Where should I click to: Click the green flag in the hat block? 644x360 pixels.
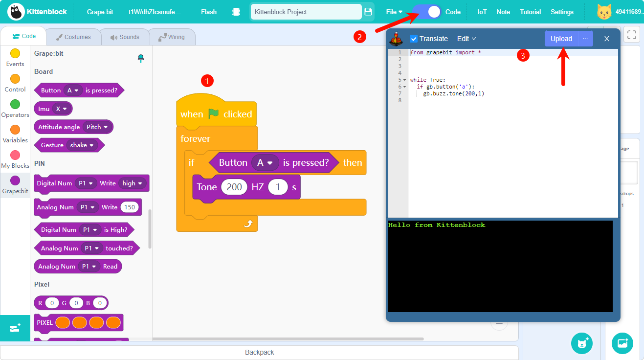tap(213, 113)
